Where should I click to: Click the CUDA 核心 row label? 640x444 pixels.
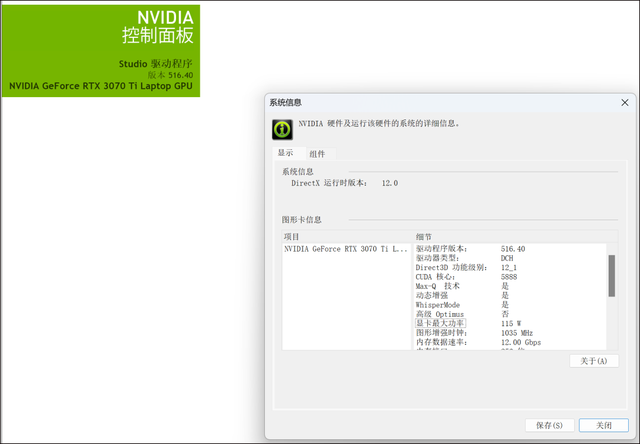coord(435,277)
